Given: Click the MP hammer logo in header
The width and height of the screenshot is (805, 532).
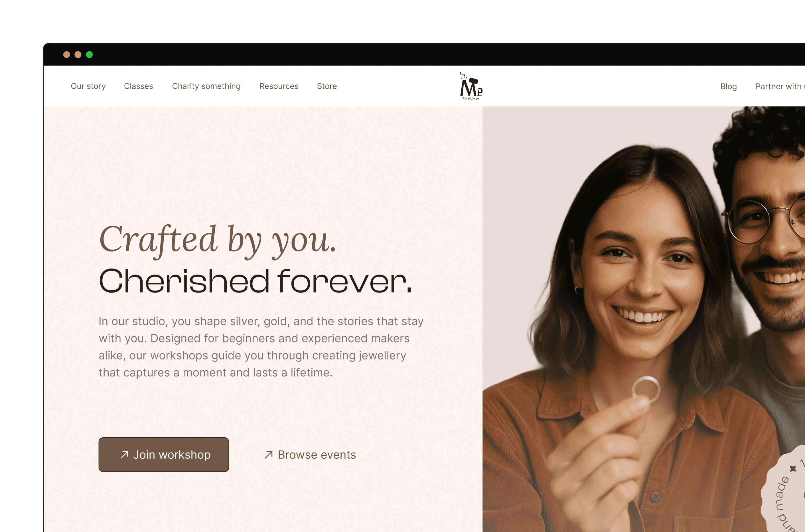Looking at the screenshot, I should point(471,86).
